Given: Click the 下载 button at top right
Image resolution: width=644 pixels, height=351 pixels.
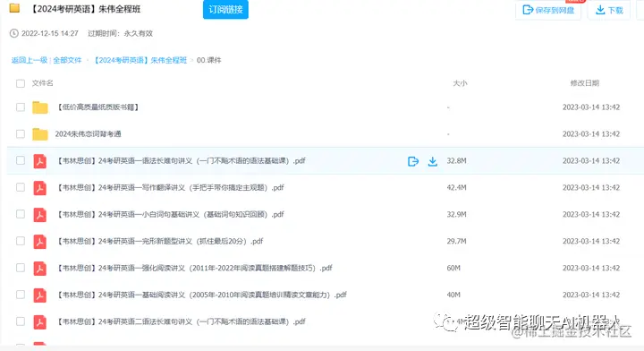Looking at the screenshot, I should coord(609,10).
